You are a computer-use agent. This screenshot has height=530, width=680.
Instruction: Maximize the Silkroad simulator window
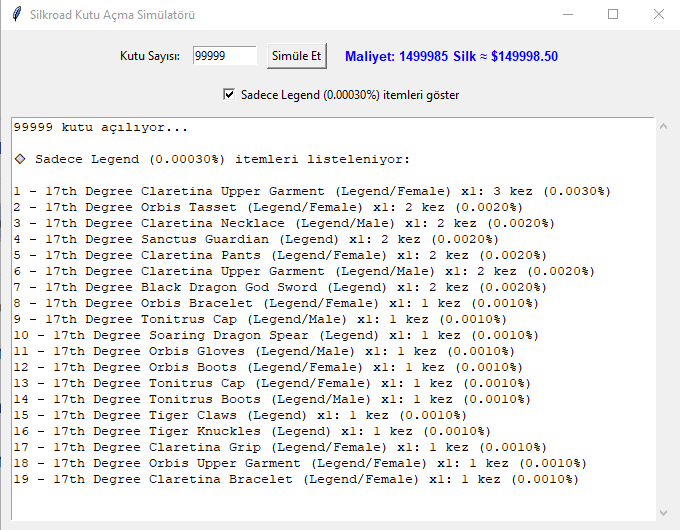click(x=613, y=15)
